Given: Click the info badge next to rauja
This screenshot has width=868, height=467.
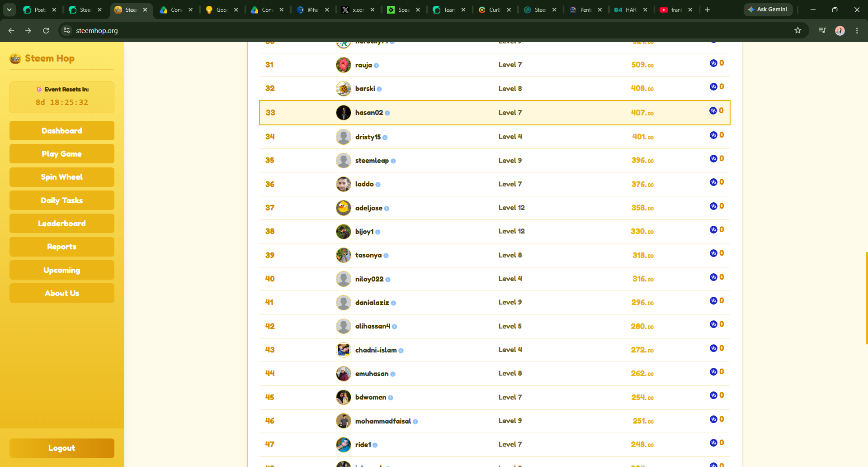Looking at the screenshot, I should pyautogui.click(x=377, y=66).
